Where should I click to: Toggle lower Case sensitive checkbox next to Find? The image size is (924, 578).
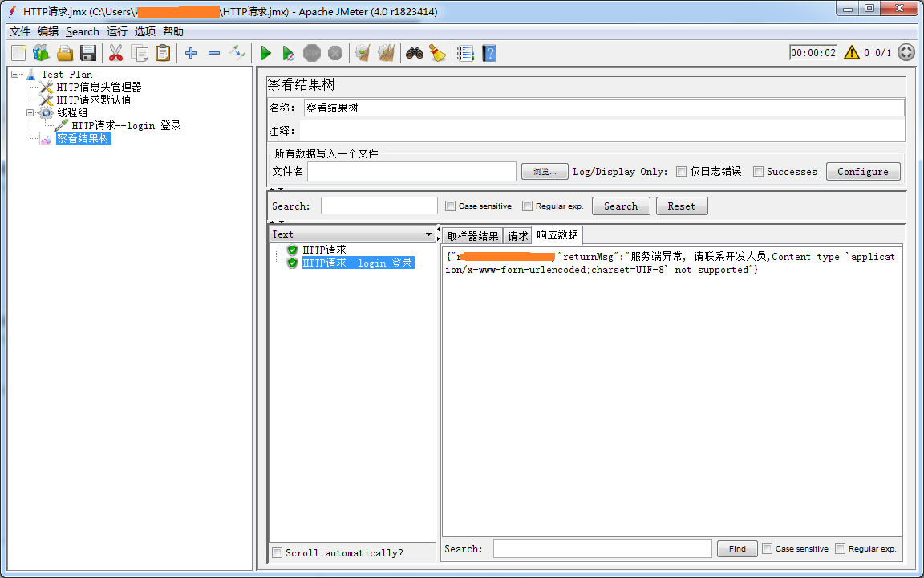pos(768,548)
